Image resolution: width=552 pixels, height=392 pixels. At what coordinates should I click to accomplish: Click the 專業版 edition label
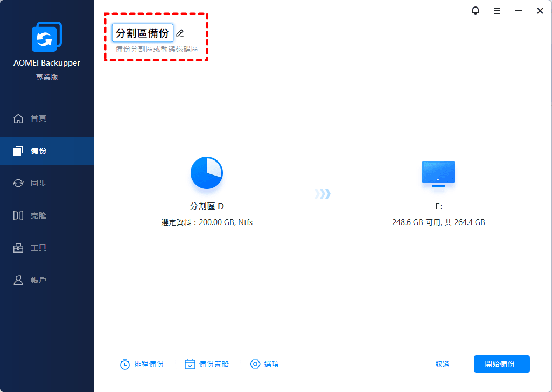pyautogui.click(x=47, y=77)
